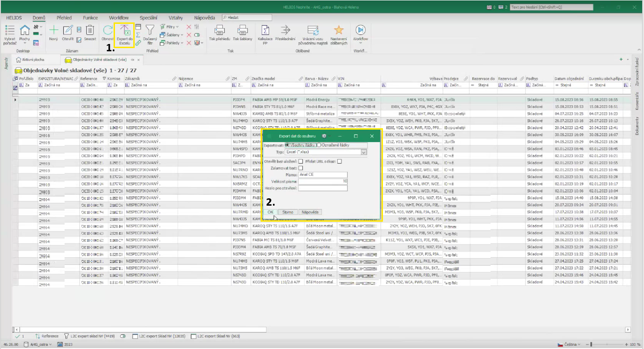Click the Obnovit refresh icon

click(x=108, y=31)
